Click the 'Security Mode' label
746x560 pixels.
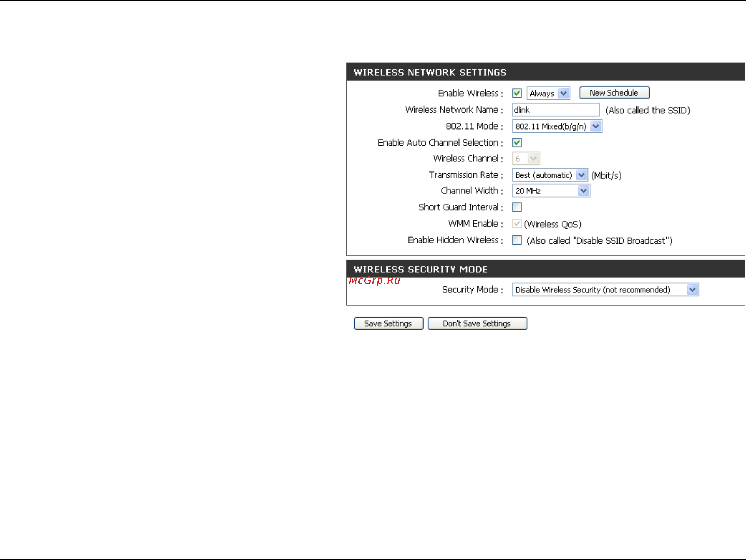click(472, 290)
